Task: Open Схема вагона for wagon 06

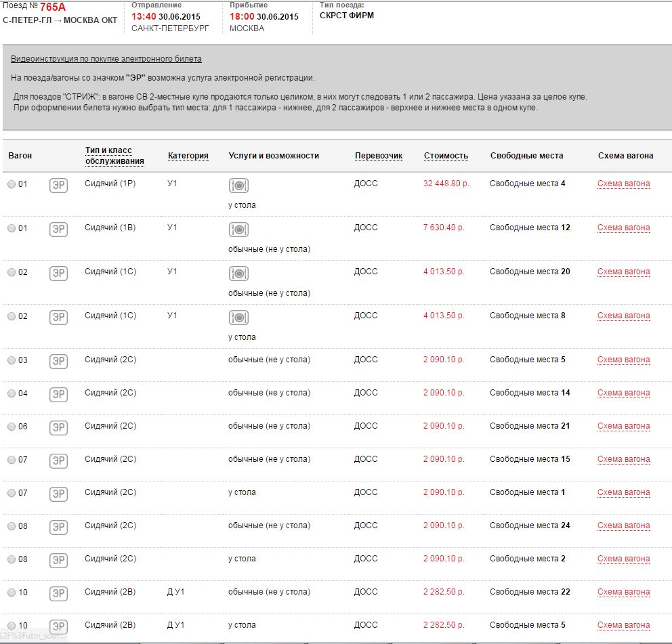Action: tap(623, 426)
